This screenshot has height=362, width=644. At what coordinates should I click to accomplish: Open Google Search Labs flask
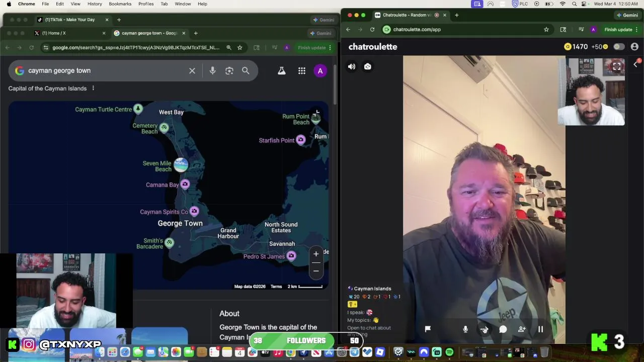282,71
